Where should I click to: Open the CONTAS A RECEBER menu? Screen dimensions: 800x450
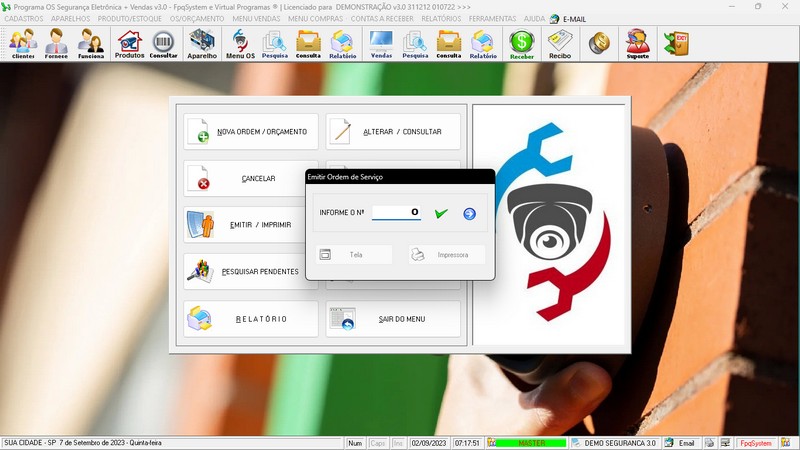[x=382, y=18]
